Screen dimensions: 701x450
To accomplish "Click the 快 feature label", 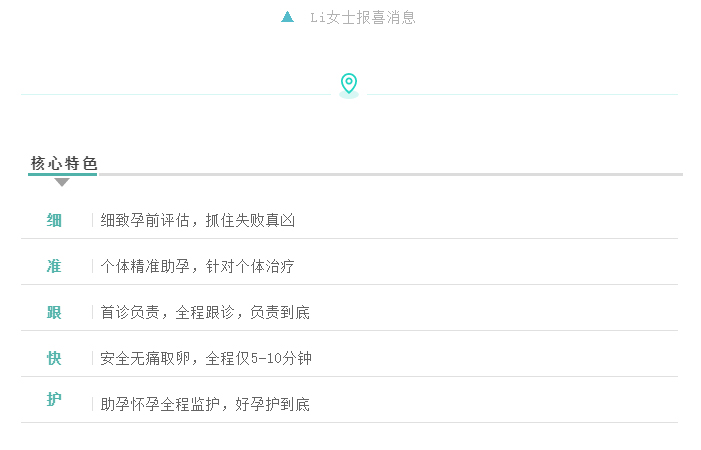I will pos(54,358).
